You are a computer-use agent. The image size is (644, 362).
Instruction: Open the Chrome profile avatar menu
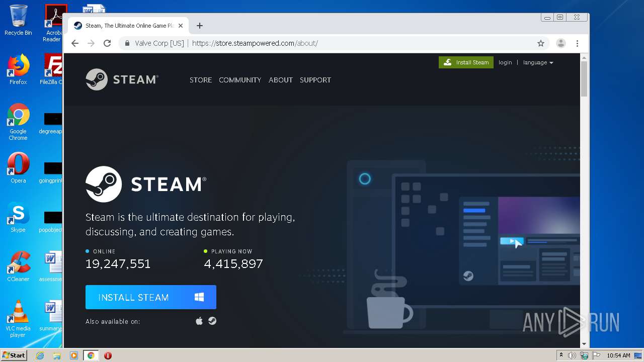click(x=561, y=43)
